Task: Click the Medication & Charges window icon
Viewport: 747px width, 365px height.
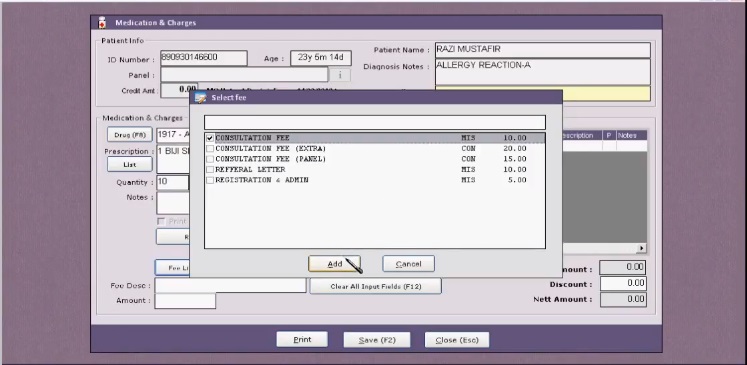Action: (x=101, y=22)
